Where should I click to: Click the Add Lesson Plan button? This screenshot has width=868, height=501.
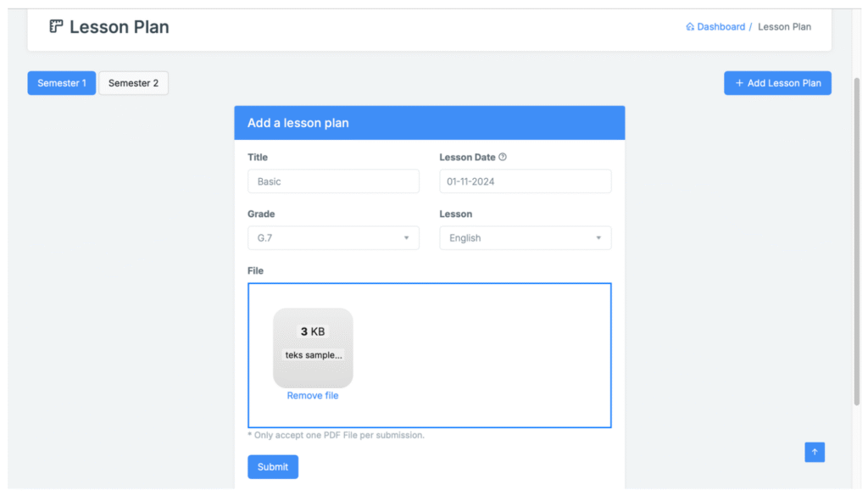(777, 83)
